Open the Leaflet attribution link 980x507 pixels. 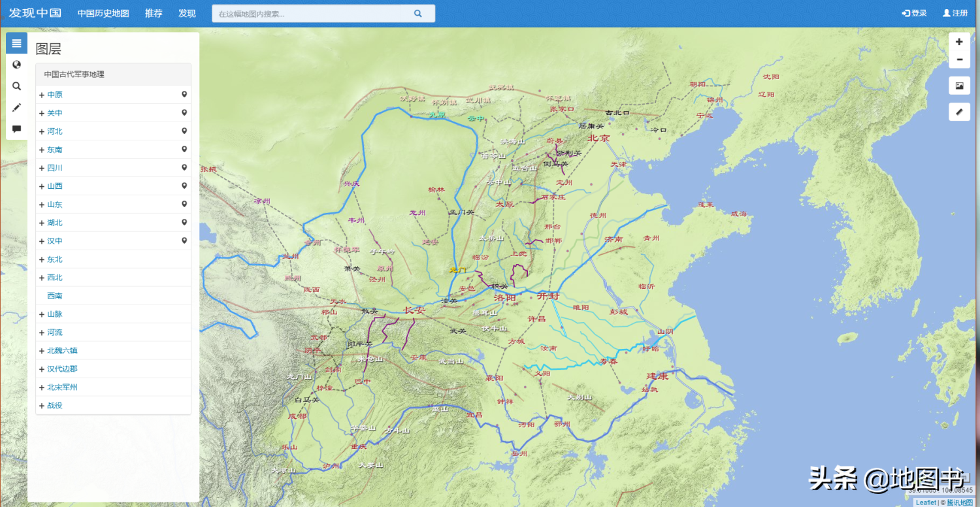926,502
